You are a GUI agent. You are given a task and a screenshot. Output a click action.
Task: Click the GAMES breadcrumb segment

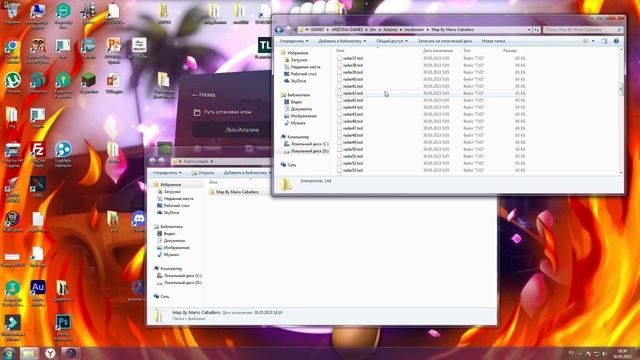click(x=317, y=30)
